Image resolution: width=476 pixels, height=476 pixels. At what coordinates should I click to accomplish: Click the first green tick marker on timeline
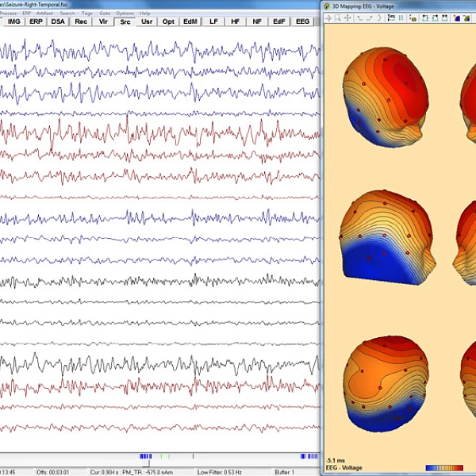tap(161, 456)
